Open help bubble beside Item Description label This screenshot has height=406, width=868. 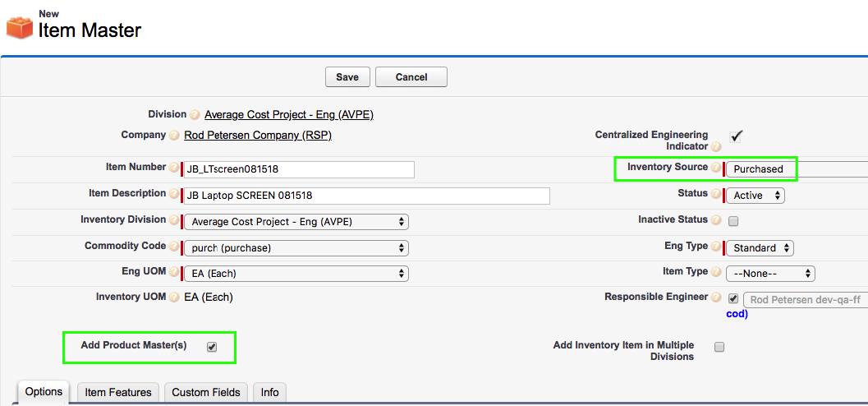(x=174, y=195)
